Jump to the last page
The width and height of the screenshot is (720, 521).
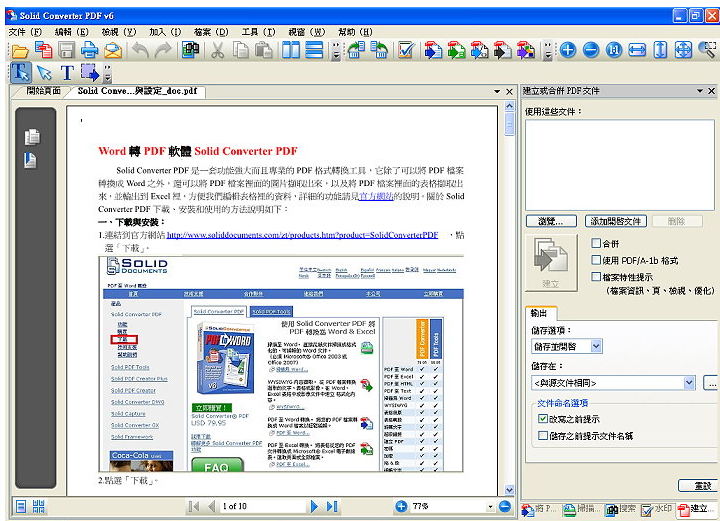[332, 506]
